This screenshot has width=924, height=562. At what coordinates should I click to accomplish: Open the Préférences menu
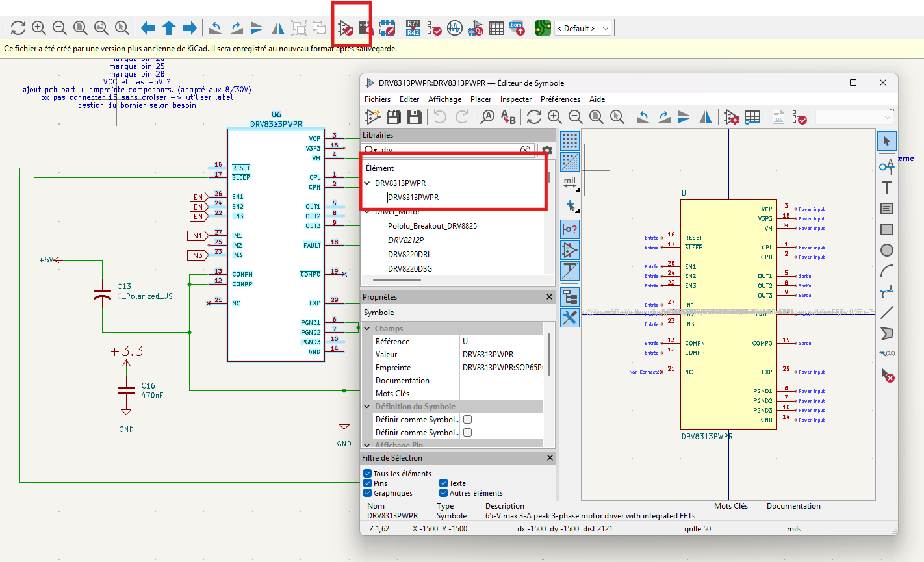coord(560,99)
